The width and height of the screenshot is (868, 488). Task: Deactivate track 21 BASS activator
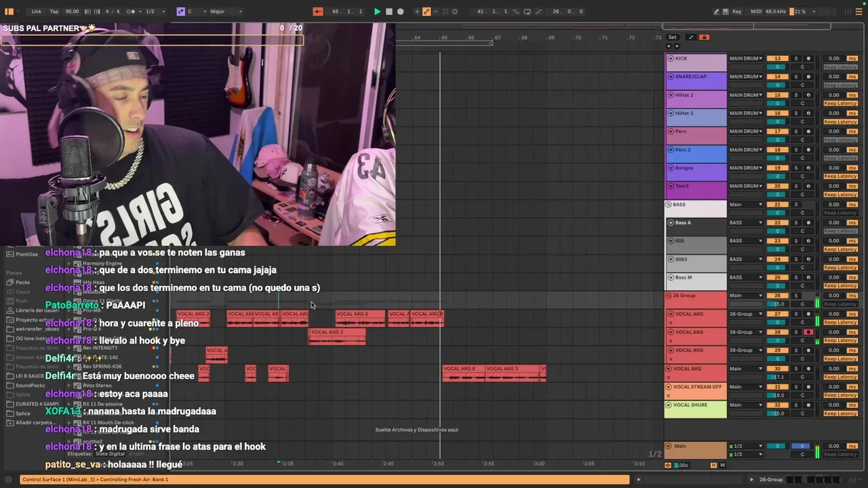point(777,205)
